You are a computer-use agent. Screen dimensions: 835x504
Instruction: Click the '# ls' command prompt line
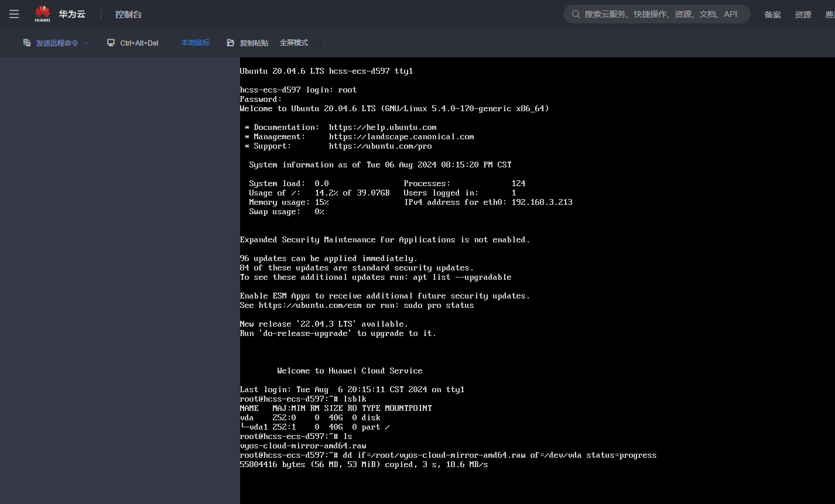(x=296, y=436)
